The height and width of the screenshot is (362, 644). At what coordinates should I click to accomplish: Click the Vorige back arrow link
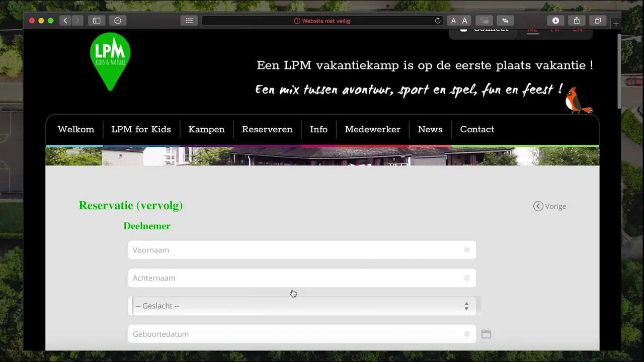click(x=549, y=206)
